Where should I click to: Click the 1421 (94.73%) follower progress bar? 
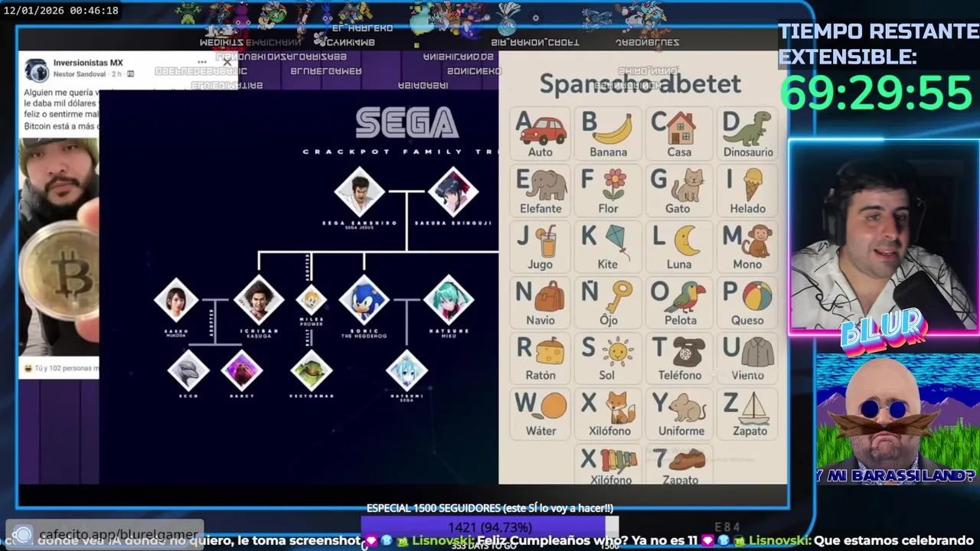(490, 527)
